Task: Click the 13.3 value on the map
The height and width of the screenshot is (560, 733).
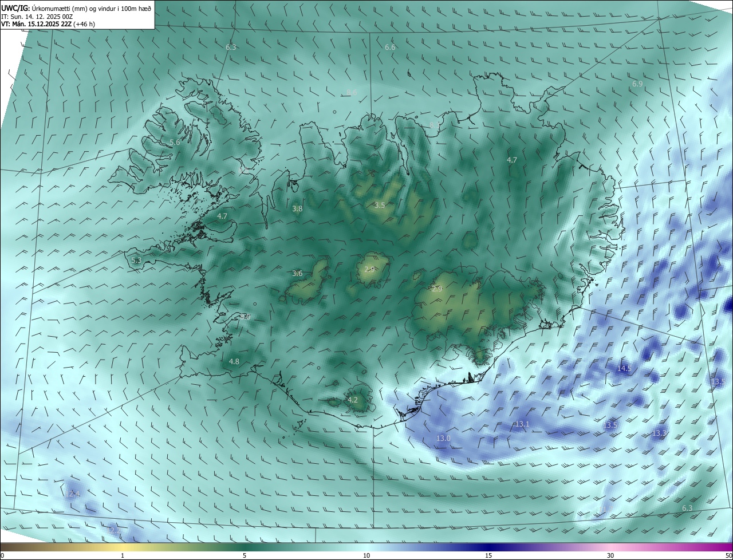Action: pyautogui.click(x=659, y=433)
